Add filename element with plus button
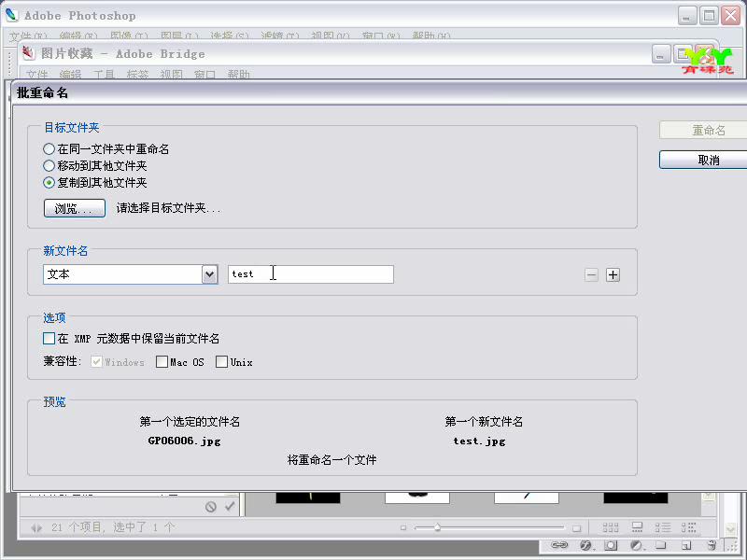 coord(613,274)
